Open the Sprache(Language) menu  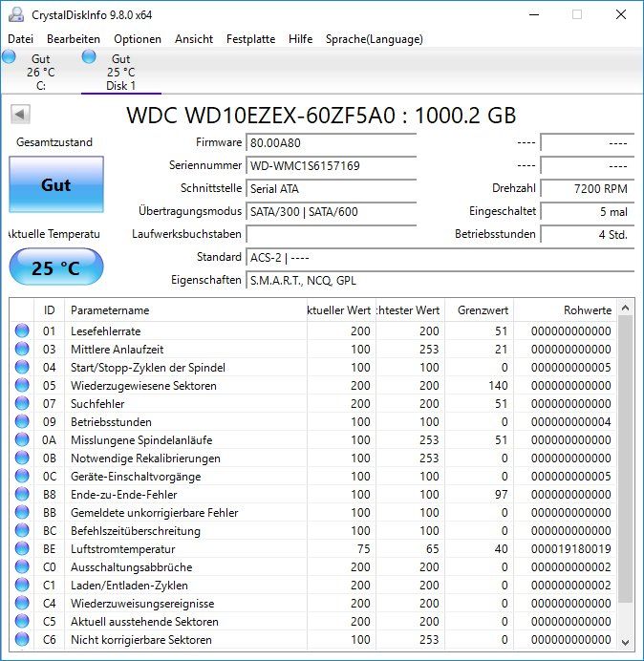pos(375,39)
